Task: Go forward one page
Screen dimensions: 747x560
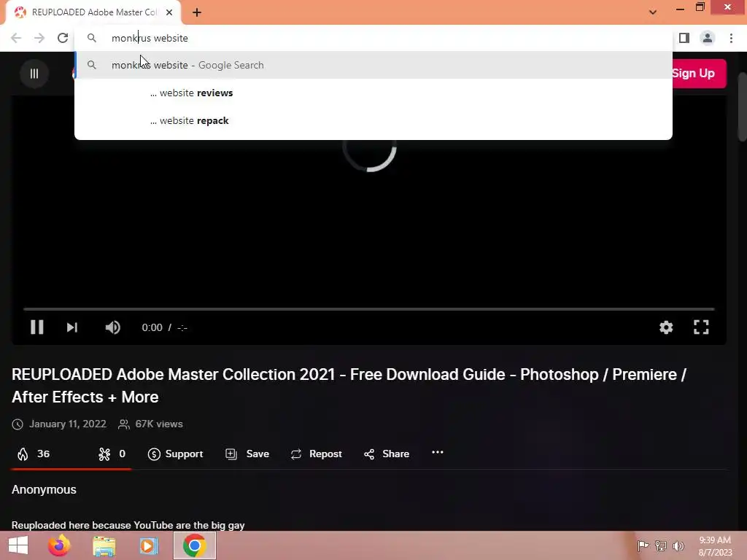Action: point(39,38)
